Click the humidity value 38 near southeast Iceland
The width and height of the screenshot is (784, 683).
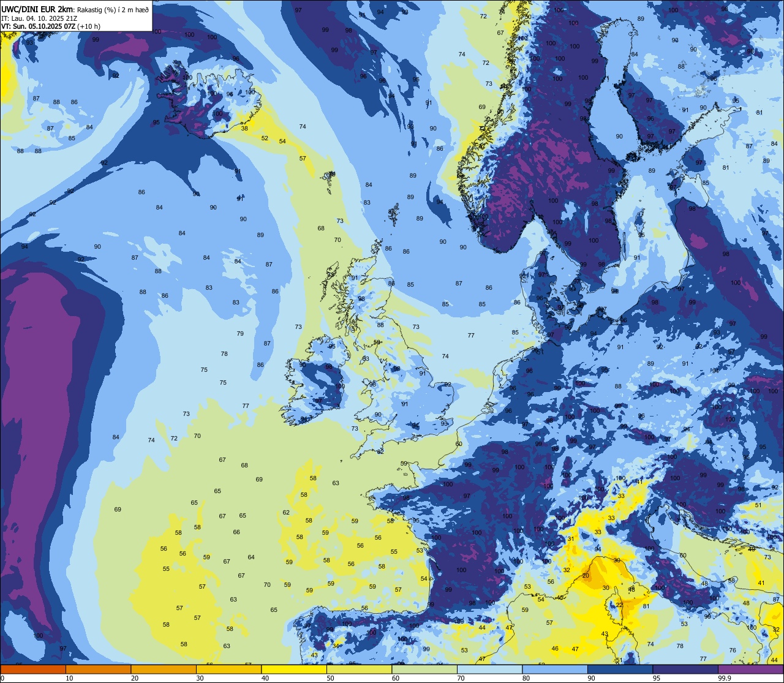coord(244,128)
